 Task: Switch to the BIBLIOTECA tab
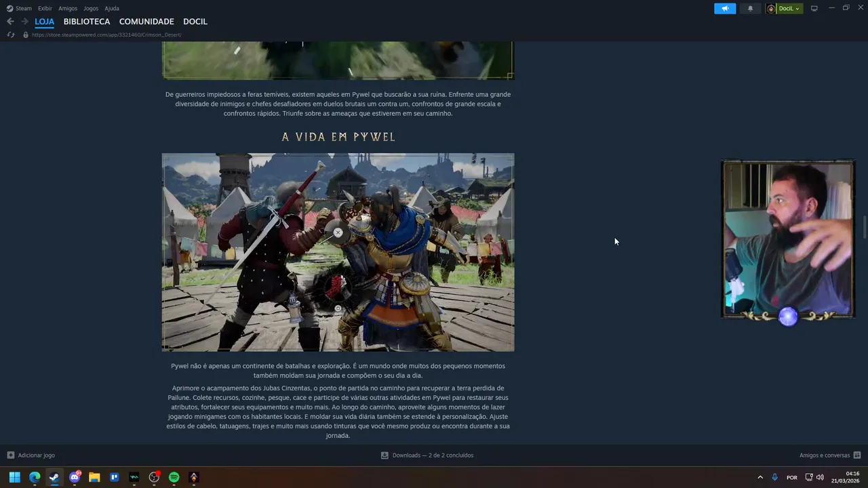[87, 22]
